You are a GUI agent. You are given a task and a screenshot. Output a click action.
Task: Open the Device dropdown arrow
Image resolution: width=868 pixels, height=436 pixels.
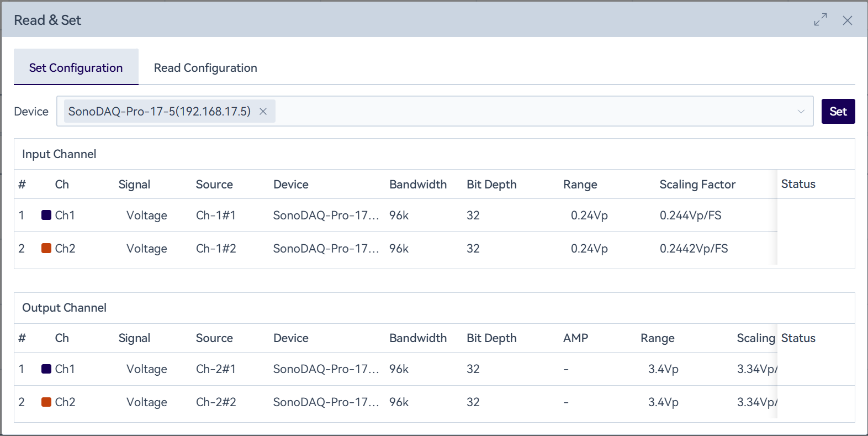pos(801,112)
